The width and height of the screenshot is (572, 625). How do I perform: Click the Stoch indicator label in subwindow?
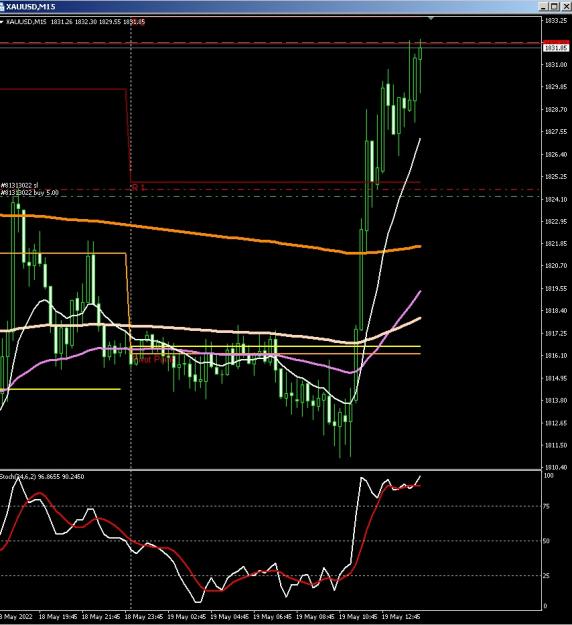tap(42, 476)
